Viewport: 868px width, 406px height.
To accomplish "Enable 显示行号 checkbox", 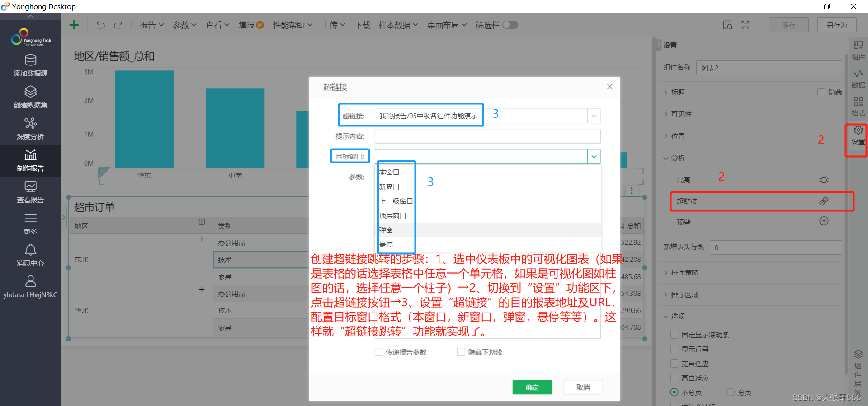I will pos(674,349).
